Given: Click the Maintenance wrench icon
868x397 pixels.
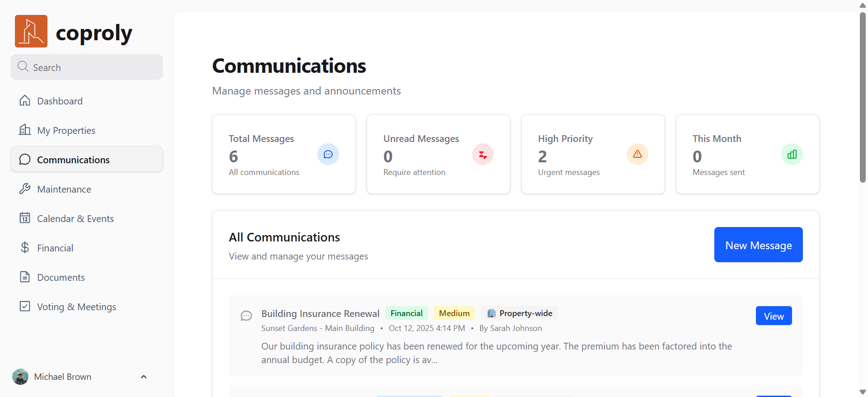Looking at the screenshot, I should click(25, 189).
